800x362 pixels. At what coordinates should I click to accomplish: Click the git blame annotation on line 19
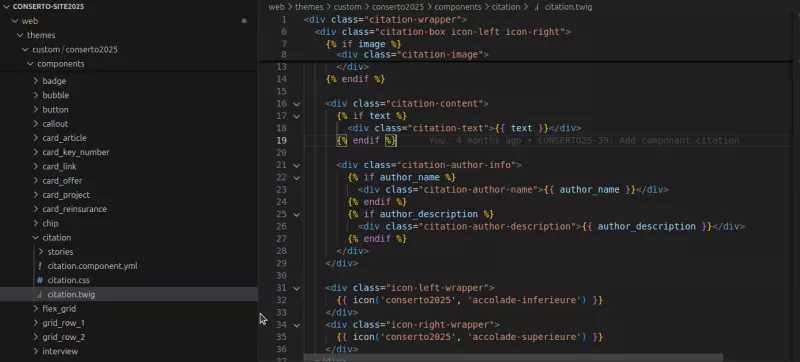click(584, 141)
